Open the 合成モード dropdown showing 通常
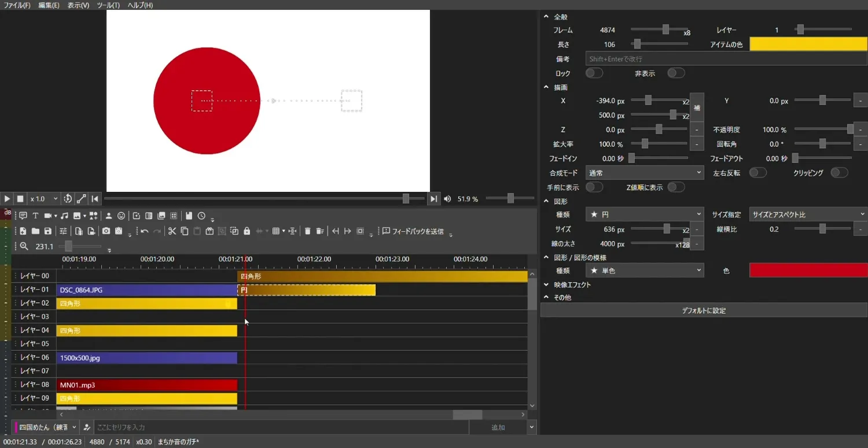Image resolution: width=868 pixels, height=448 pixels. pyautogui.click(x=644, y=173)
